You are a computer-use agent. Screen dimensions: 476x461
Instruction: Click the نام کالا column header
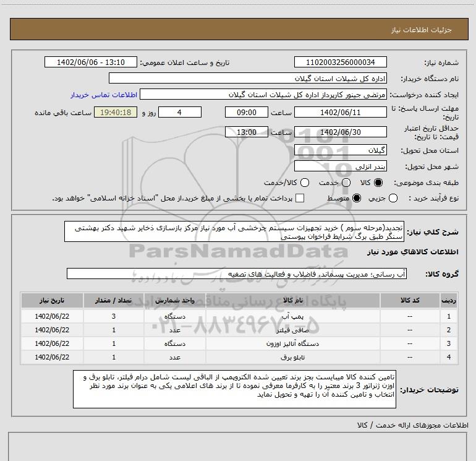tap(292, 300)
